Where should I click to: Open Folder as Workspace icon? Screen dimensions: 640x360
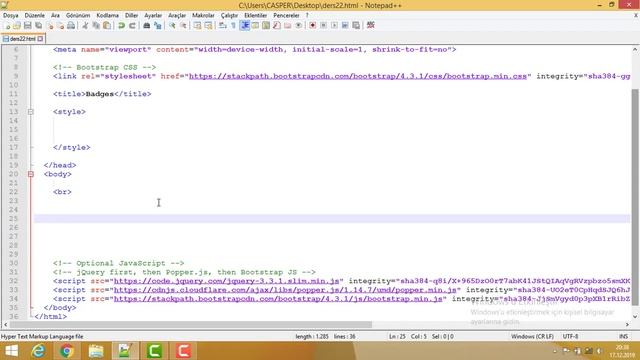287,25
